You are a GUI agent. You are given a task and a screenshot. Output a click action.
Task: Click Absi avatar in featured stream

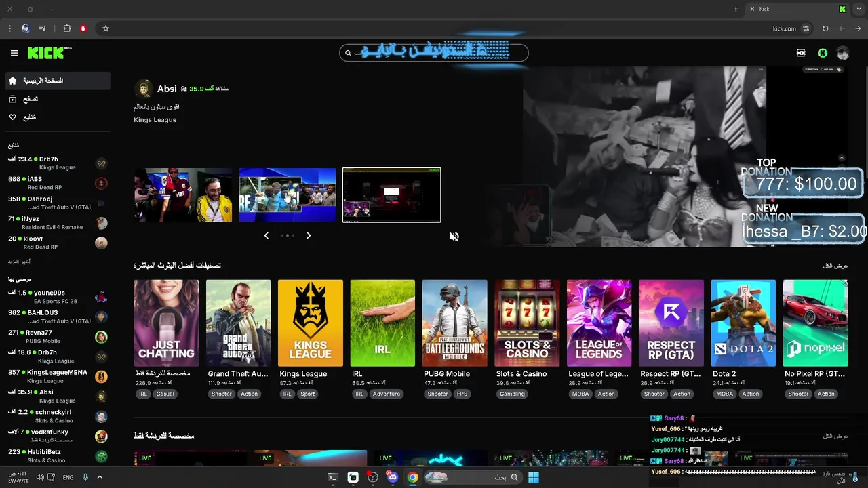tap(143, 89)
